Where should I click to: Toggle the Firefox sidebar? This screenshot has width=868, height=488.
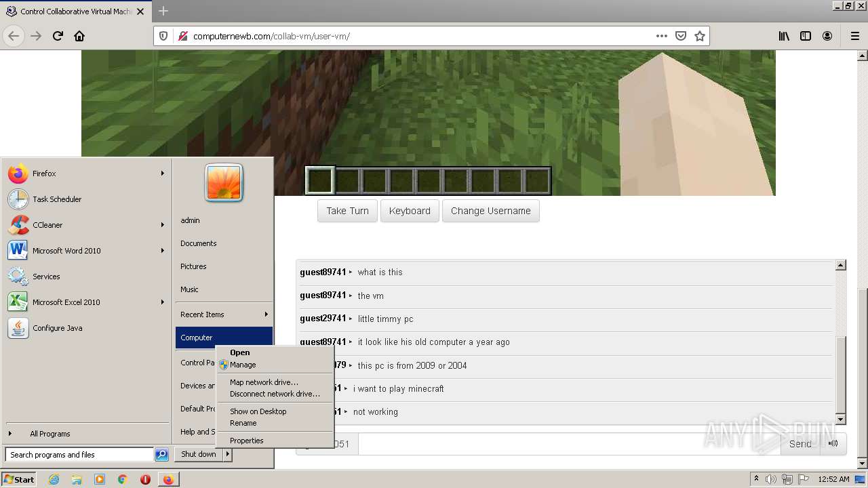coord(806,36)
